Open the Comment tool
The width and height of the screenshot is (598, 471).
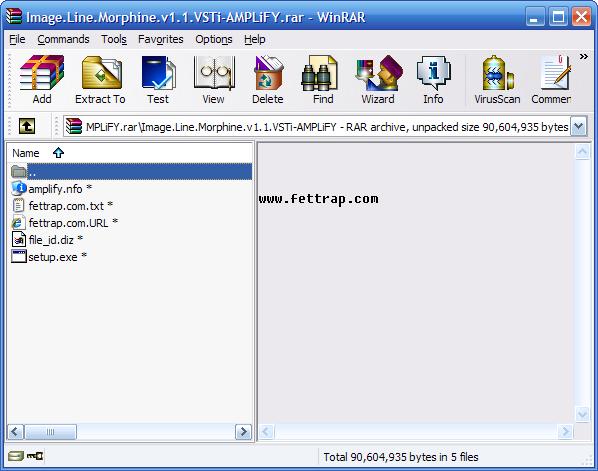pyautogui.click(x=551, y=80)
